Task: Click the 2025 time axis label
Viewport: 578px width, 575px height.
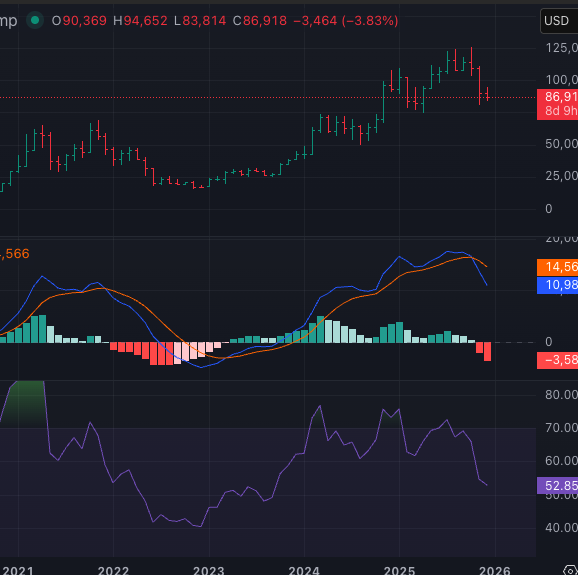Action: pyautogui.click(x=400, y=570)
